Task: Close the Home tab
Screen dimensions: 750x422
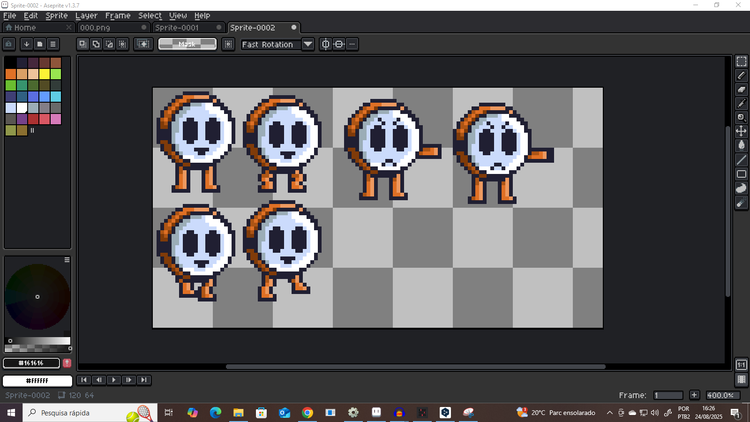Action: pyautogui.click(x=68, y=28)
